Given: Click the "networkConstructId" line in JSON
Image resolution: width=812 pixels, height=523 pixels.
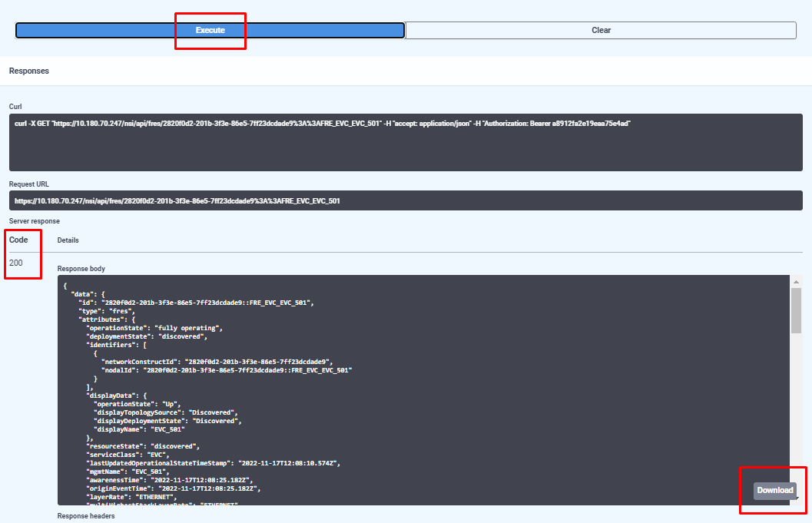Looking at the screenshot, I should [x=217, y=362].
